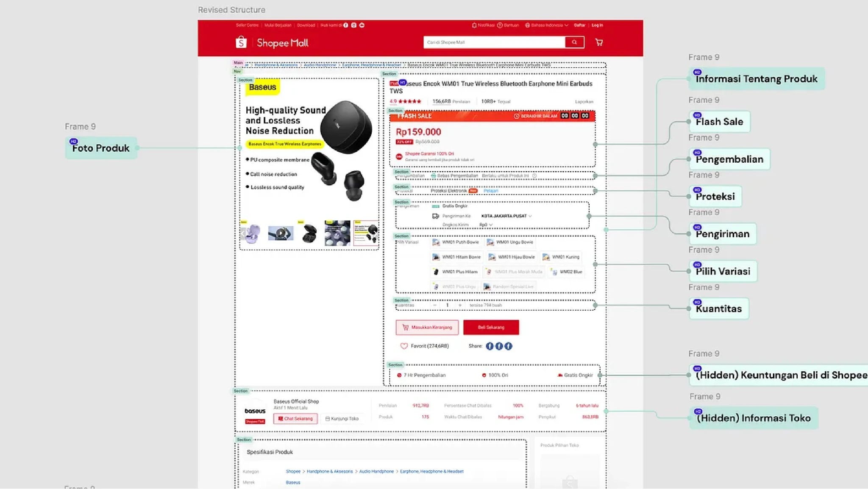This screenshot has width=868, height=489.
Task: Select the WM01 Ungu Bowie variation
Action: coord(510,242)
